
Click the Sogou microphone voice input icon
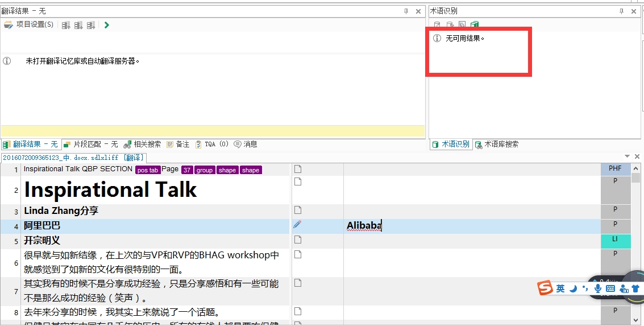pyautogui.click(x=597, y=288)
